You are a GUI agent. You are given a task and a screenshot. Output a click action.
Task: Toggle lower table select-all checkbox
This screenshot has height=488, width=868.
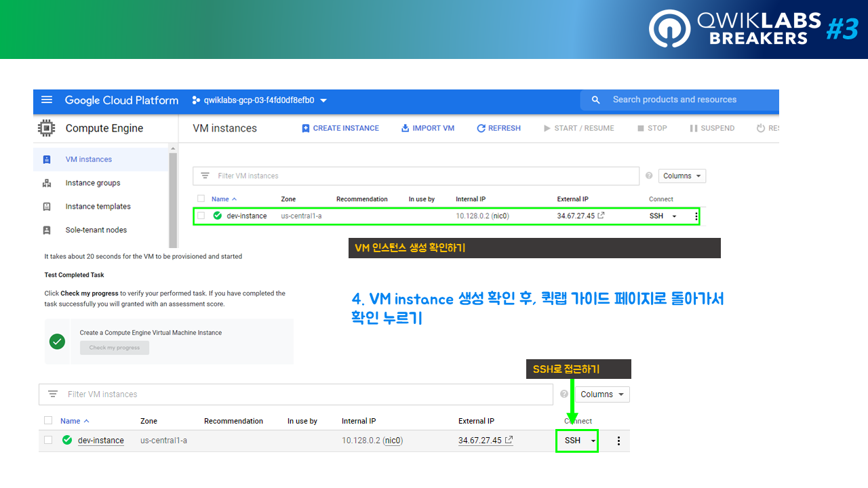[x=48, y=420]
